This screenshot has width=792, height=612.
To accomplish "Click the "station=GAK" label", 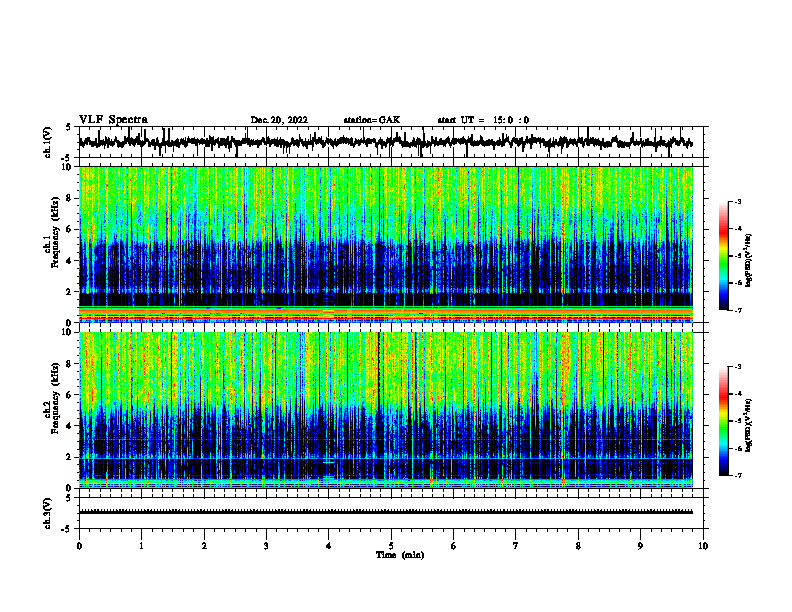I will point(372,120).
